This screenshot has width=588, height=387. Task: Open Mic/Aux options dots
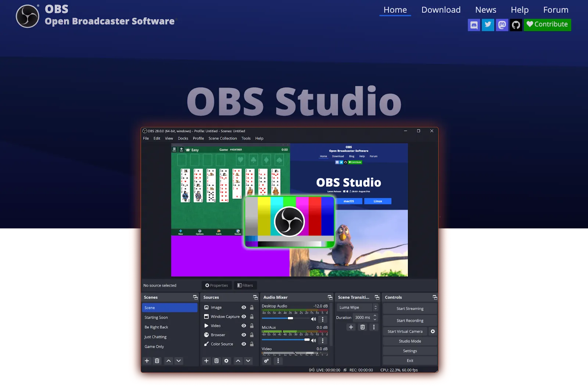[323, 341]
